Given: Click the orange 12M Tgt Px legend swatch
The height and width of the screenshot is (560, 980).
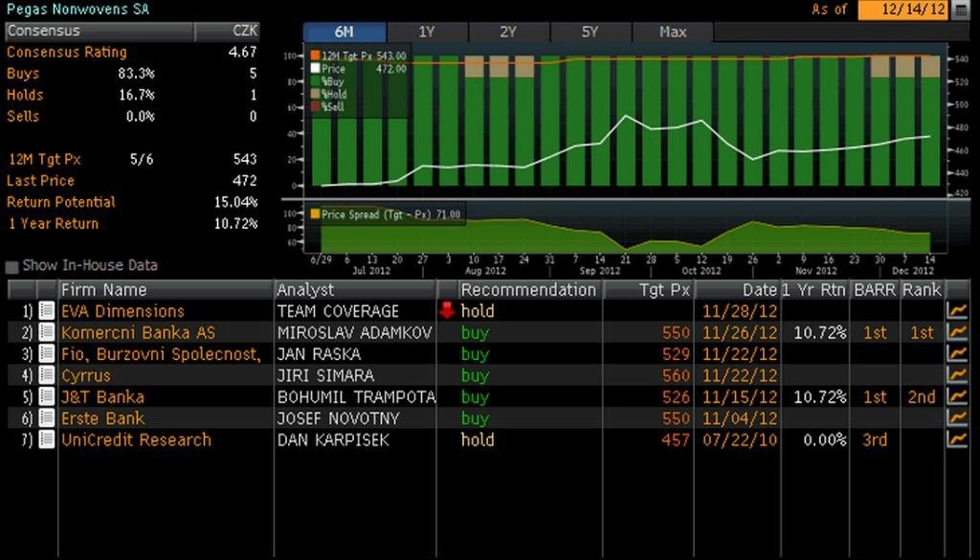Looking at the screenshot, I should click(x=315, y=56).
